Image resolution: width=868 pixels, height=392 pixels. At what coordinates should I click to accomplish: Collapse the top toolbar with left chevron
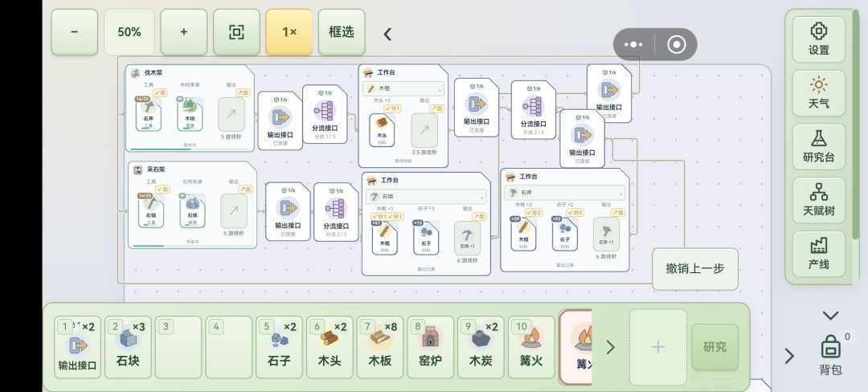387,35
